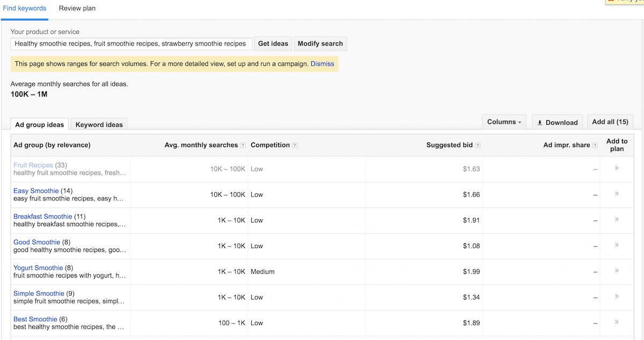644x340 pixels.
Task: Open the help tooltip for Suggested bid
Action: coord(479,145)
